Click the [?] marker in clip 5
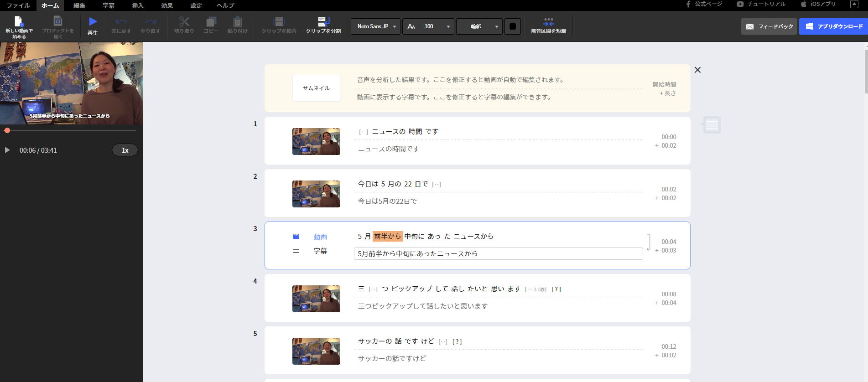This screenshot has height=382, width=868. (457, 341)
